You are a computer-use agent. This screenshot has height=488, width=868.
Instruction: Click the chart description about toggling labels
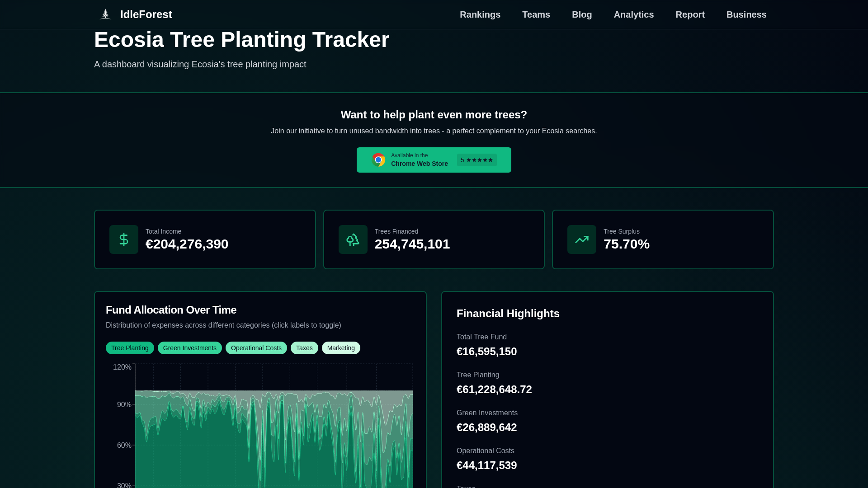(223, 325)
